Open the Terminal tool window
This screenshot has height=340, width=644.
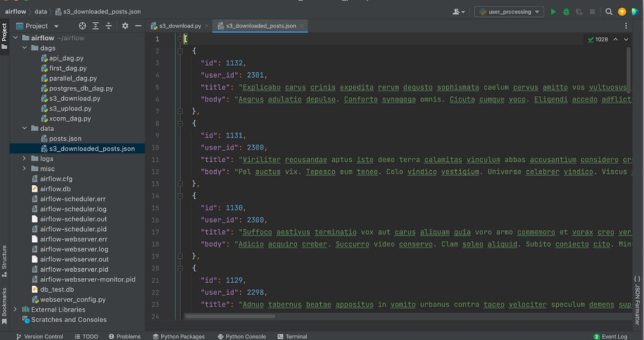pyautogui.click(x=292, y=336)
